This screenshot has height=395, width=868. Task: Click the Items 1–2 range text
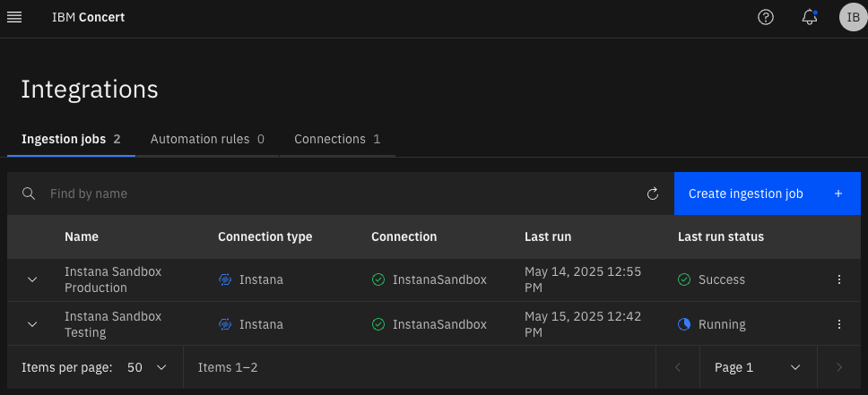click(x=228, y=367)
